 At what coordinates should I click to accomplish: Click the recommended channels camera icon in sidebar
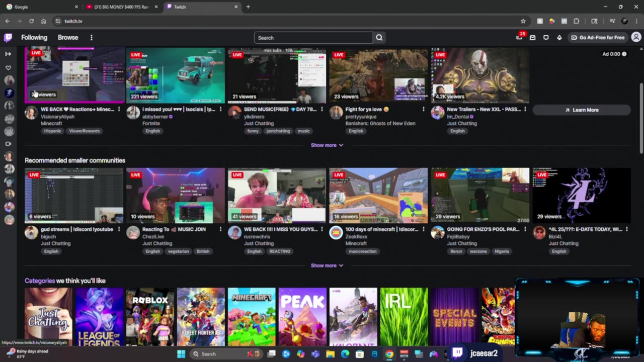pyautogui.click(x=8, y=144)
